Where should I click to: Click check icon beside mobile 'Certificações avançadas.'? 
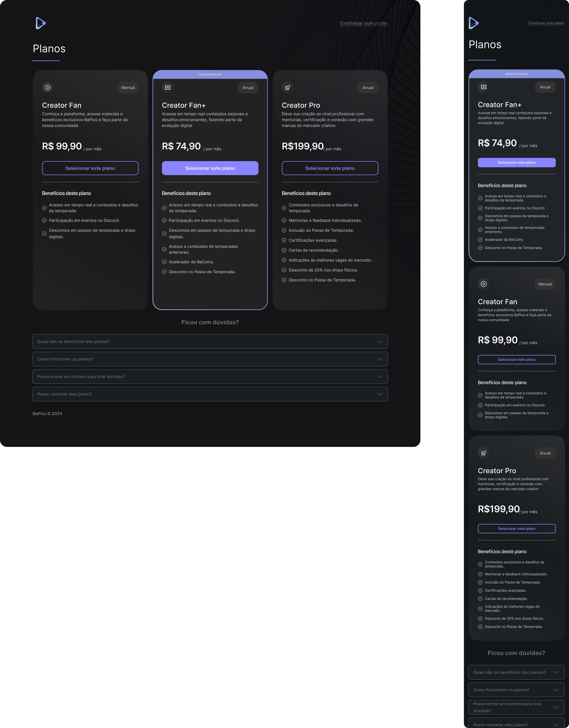[480, 590]
